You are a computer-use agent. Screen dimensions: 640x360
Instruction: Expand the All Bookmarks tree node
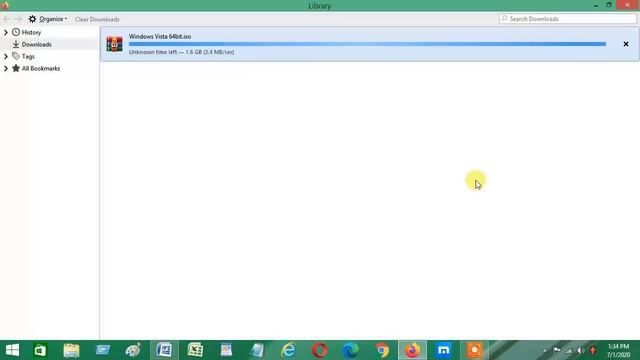(6, 69)
